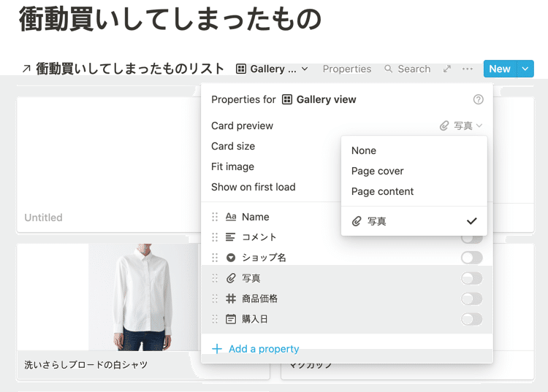Click the drag handle beside コメント
The width and height of the screenshot is (548, 392).
point(215,237)
